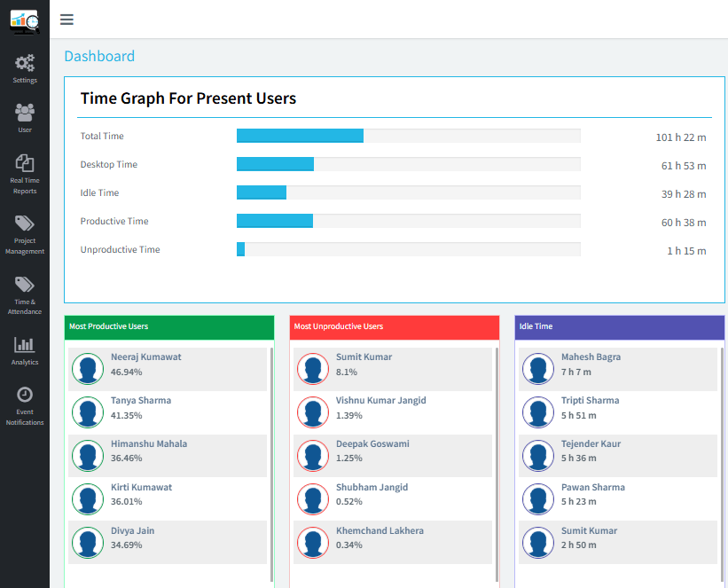Screen dimensions: 728x588
Task: Select Event Notifications menu label
Action: 25,417
